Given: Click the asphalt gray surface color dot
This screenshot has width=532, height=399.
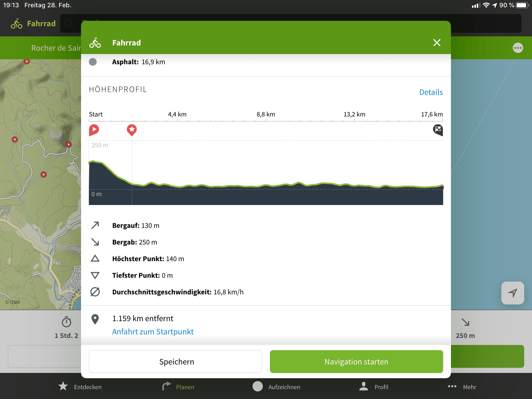Looking at the screenshot, I should (x=93, y=62).
